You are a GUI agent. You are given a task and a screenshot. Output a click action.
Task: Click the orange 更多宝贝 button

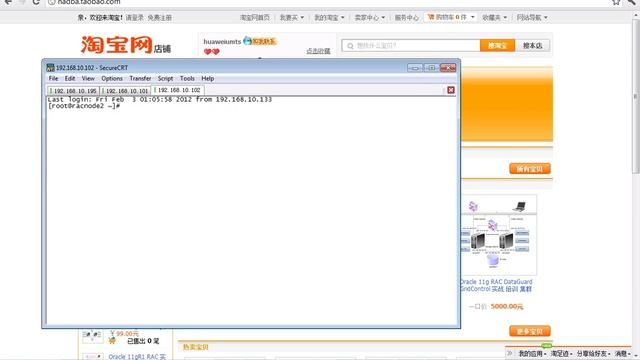click(530, 331)
